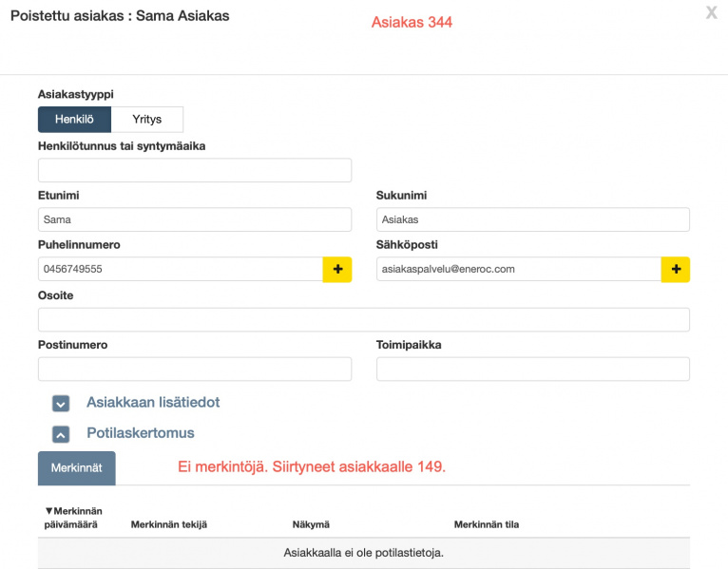Focus the Henkilötunnus tai syntymäaika field
This screenshot has height=569, width=728.
click(x=195, y=170)
